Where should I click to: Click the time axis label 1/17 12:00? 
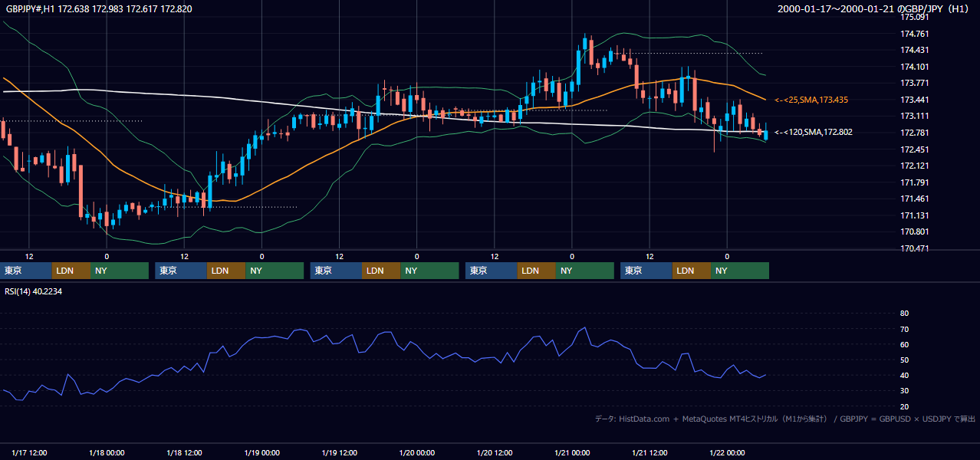point(29,452)
